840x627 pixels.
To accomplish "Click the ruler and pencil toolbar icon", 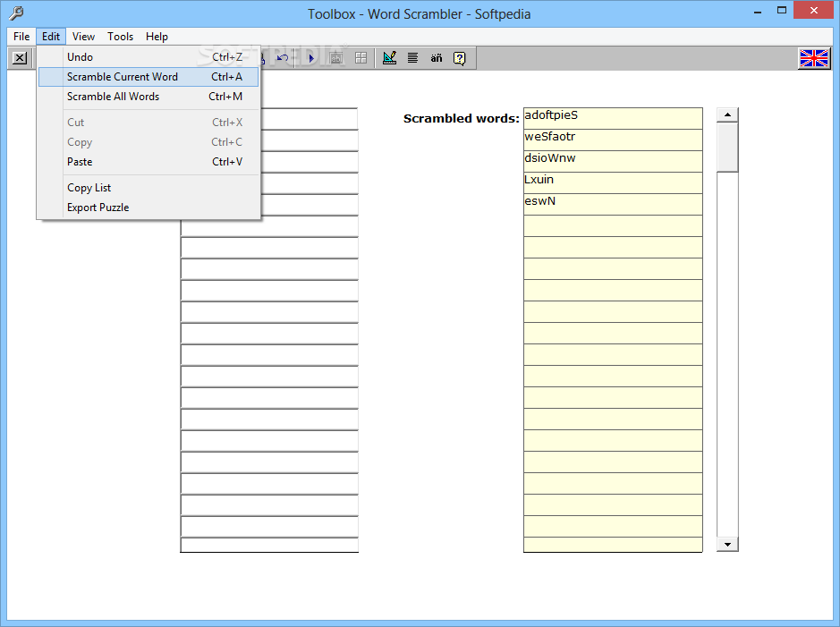I will pyautogui.click(x=389, y=58).
